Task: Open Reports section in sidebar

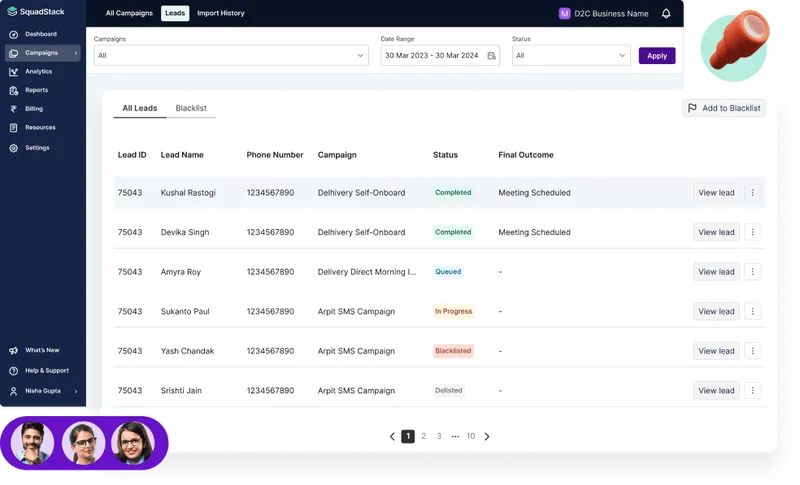Action: (x=29, y=90)
